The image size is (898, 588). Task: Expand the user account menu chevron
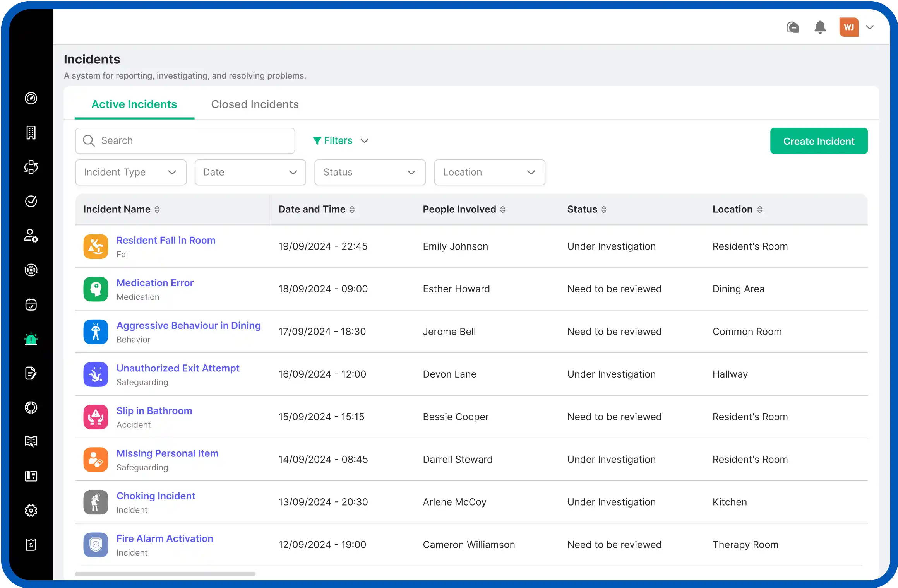pyautogui.click(x=870, y=27)
